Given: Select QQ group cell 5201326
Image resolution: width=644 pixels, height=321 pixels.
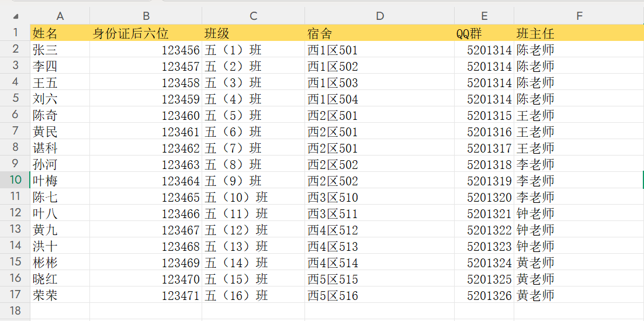Looking at the screenshot, I should [484, 295].
